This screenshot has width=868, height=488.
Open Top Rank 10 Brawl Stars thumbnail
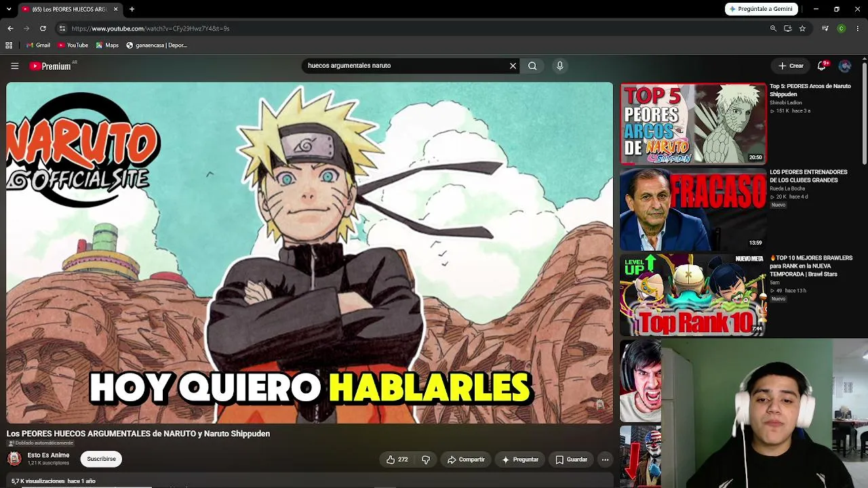[693, 295]
